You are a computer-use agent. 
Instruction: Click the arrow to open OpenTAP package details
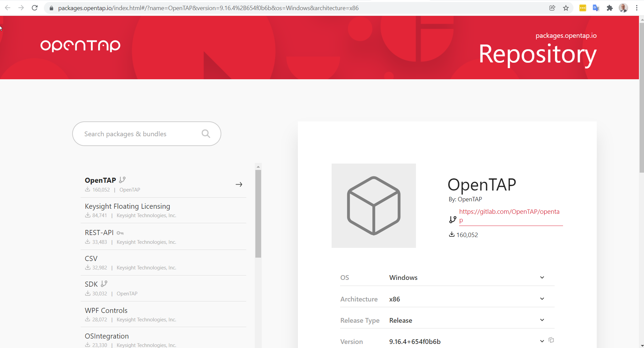coord(239,184)
